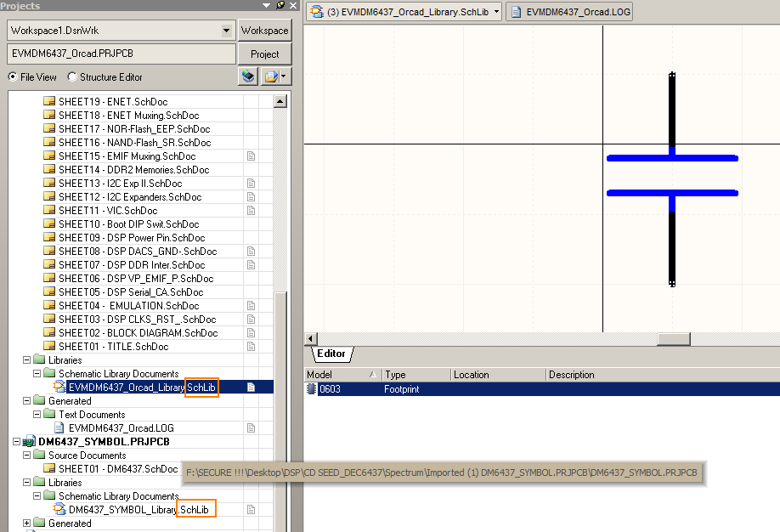Open SHEET17 - NOR-Flash_EEP.SchDoc

point(134,129)
